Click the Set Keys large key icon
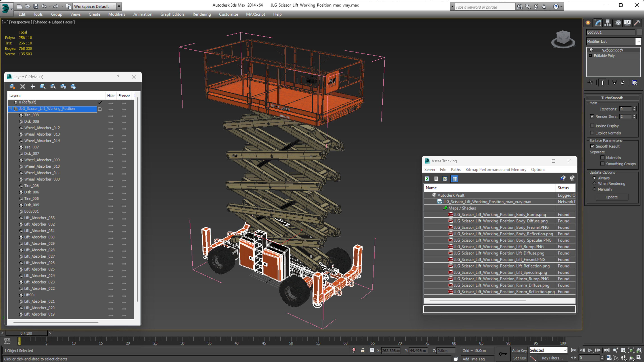The height and width of the screenshot is (362, 644). pos(503,354)
